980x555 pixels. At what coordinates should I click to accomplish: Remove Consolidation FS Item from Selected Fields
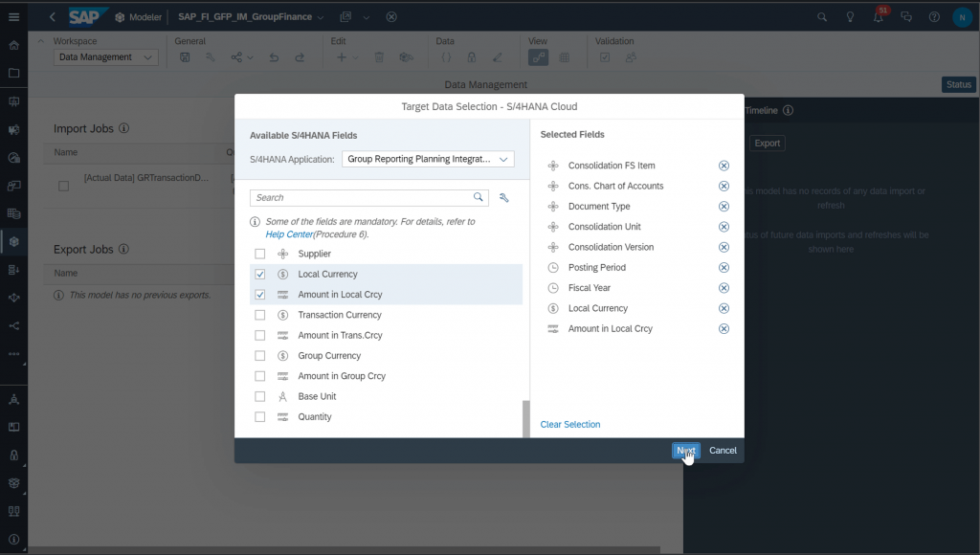(x=724, y=166)
